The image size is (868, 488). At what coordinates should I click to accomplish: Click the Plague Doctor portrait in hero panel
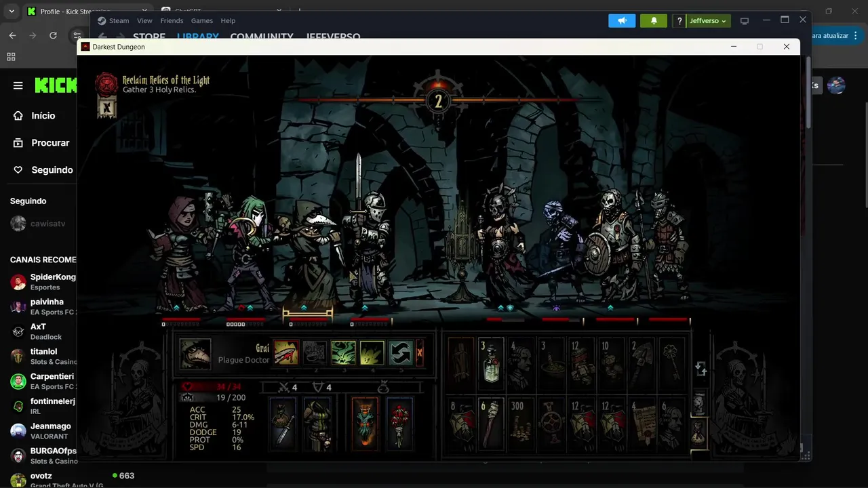pos(195,354)
